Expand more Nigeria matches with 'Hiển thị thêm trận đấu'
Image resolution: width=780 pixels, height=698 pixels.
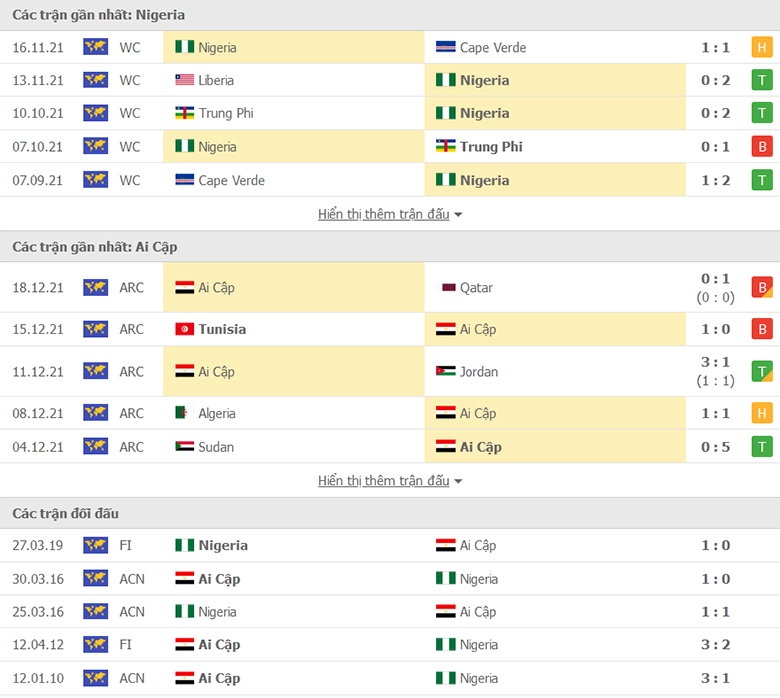pyautogui.click(x=384, y=214)
